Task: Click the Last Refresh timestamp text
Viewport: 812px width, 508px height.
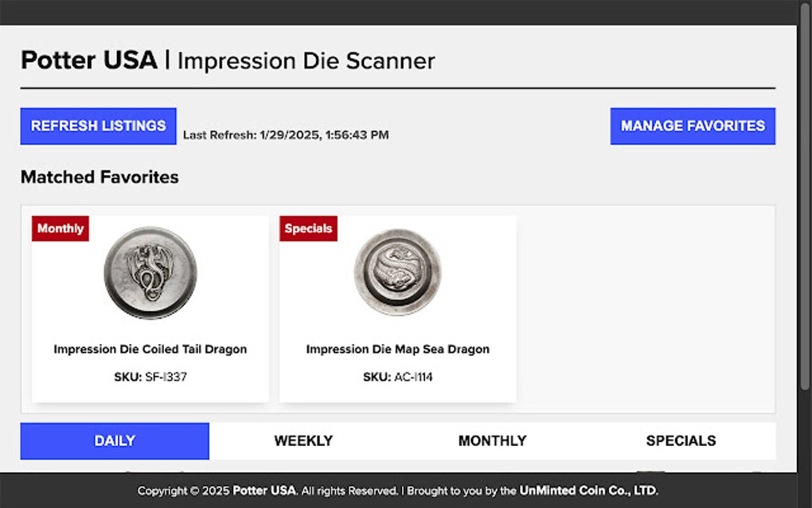Action: click(x=285, y=135)
